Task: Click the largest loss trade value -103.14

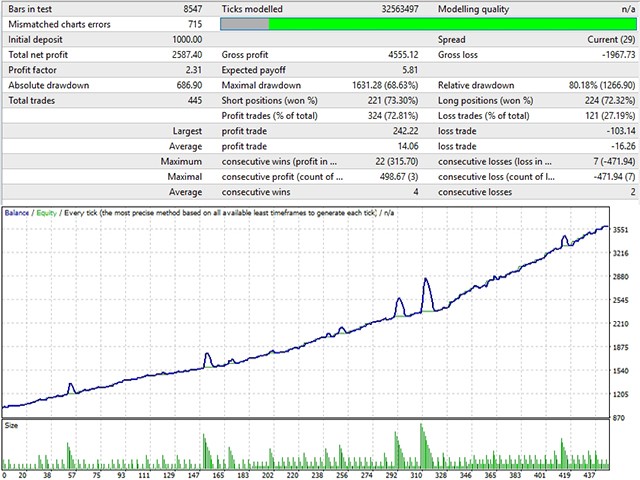Action: pyautogui.click(x=621, y=131)
